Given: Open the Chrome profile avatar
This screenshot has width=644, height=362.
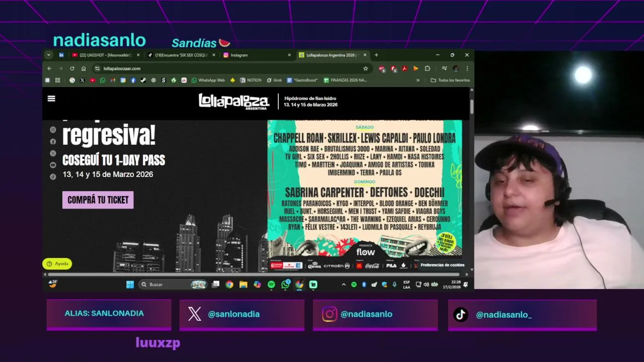Looking at the screenshot, I should (x=455, y=68).
